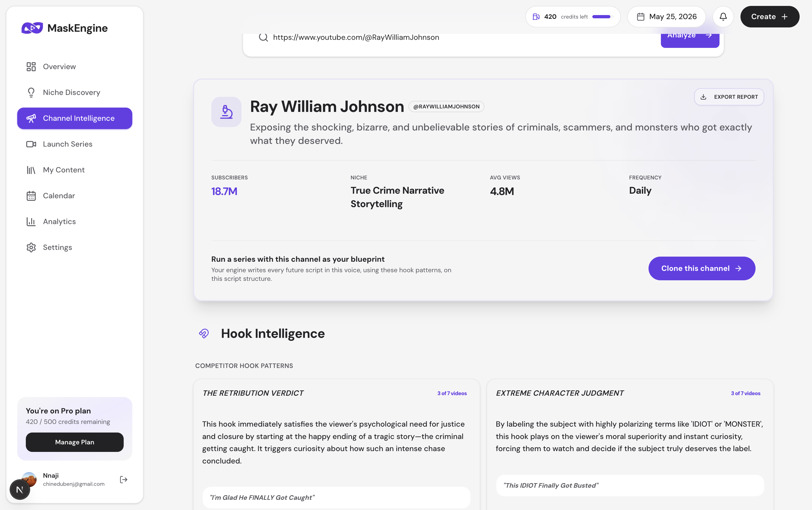Navigate to Launch Series
Image resolution: width=812 pixels, height=510 pixels.
pos(74,144)
